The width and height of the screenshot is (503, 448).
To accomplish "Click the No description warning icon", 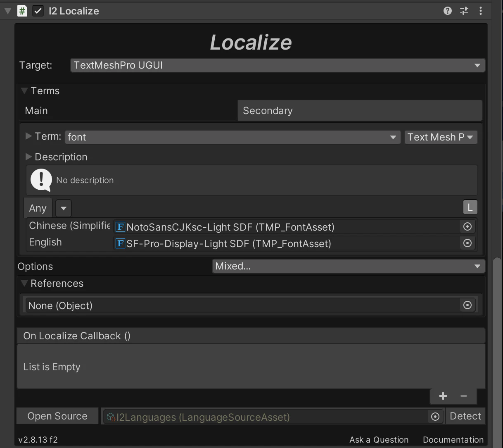I will tap(41, 180).
